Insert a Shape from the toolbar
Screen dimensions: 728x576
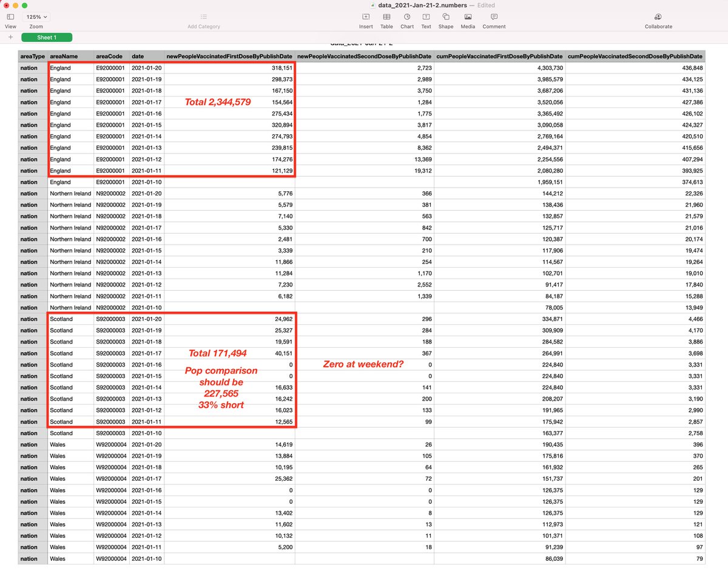click(446, 21)
